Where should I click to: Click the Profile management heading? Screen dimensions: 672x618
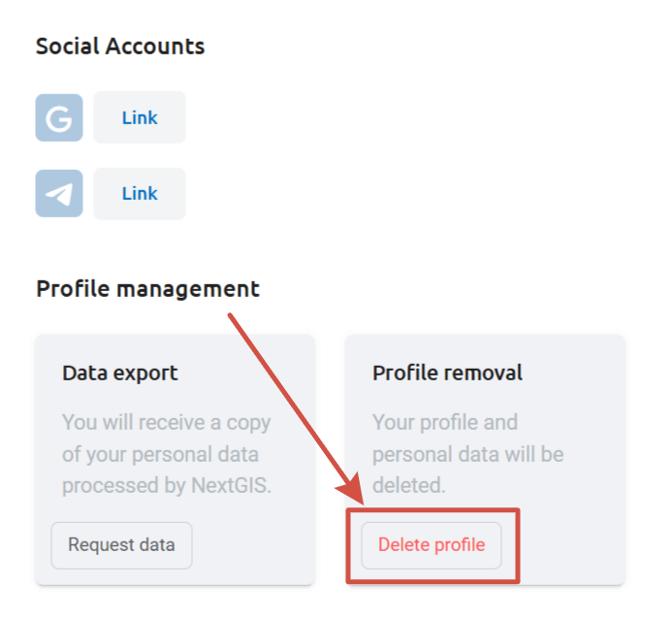[147, 288]
